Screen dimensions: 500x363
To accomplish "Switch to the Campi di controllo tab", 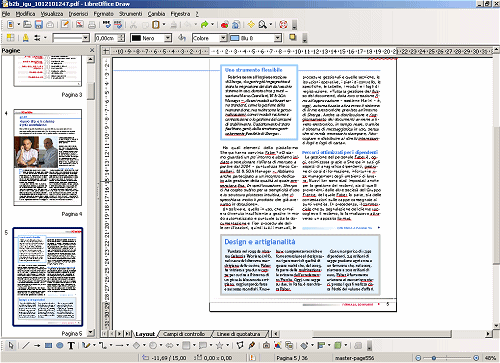I will click(184, 334).
